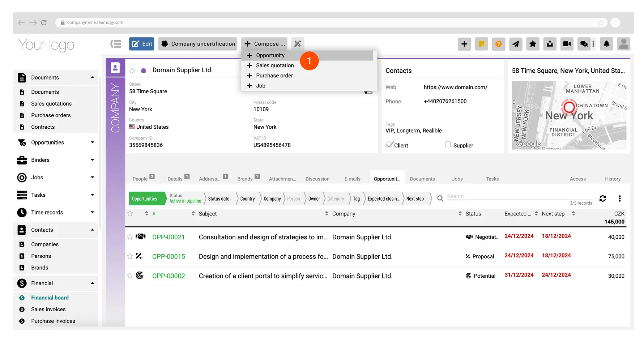This screenshot has height=337, width=644.
Task: Choose Purchase order from Compose menu
Action: pos(307,76)
